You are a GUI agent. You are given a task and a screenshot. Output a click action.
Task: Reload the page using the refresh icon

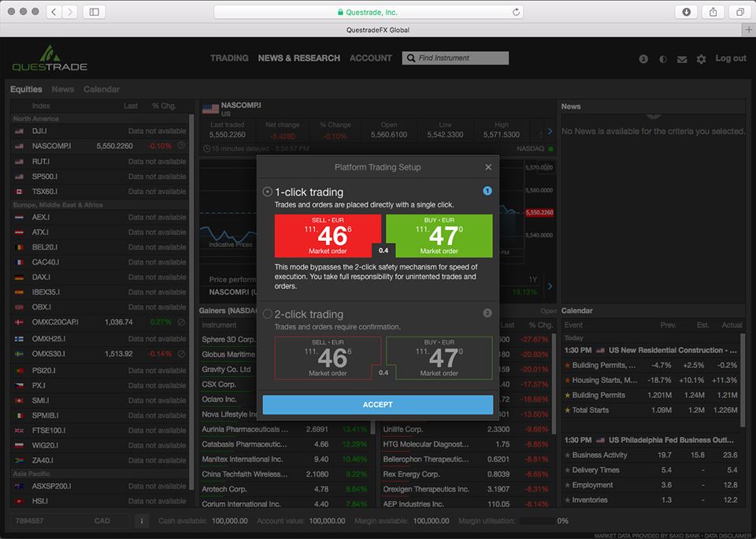(x=516, y=12)
